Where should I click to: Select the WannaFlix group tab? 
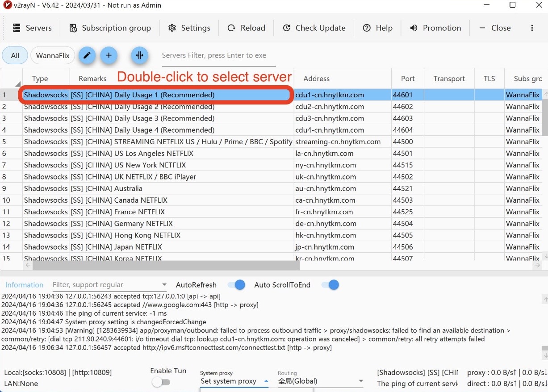tap(53, 55)
